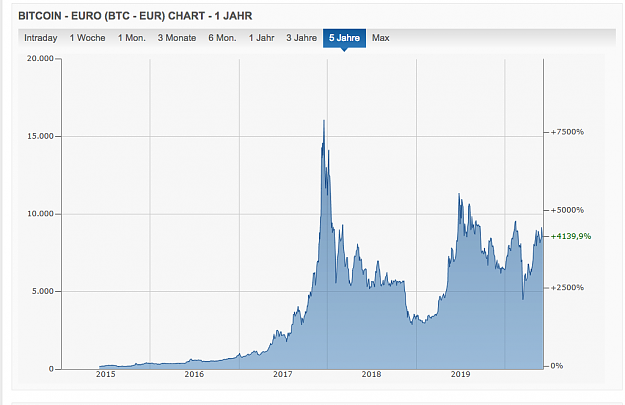The height and width of the screenshot is (405, 625).
Task: Show the 3 Monate chart range
Action: (177, 38)
